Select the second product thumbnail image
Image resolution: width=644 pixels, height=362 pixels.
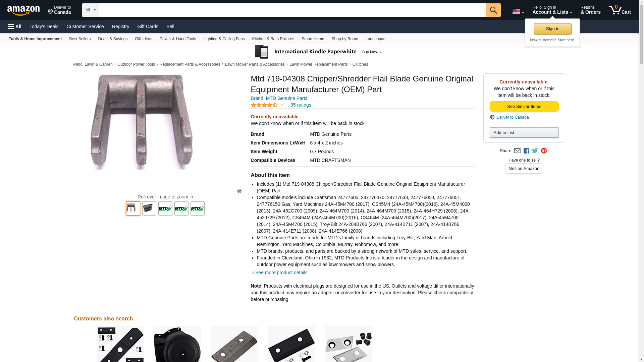click(x=149, y=208)
